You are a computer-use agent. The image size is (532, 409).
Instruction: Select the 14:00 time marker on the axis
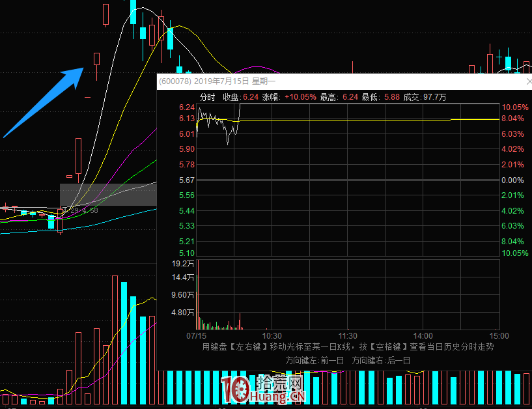[x=423, y=335]
